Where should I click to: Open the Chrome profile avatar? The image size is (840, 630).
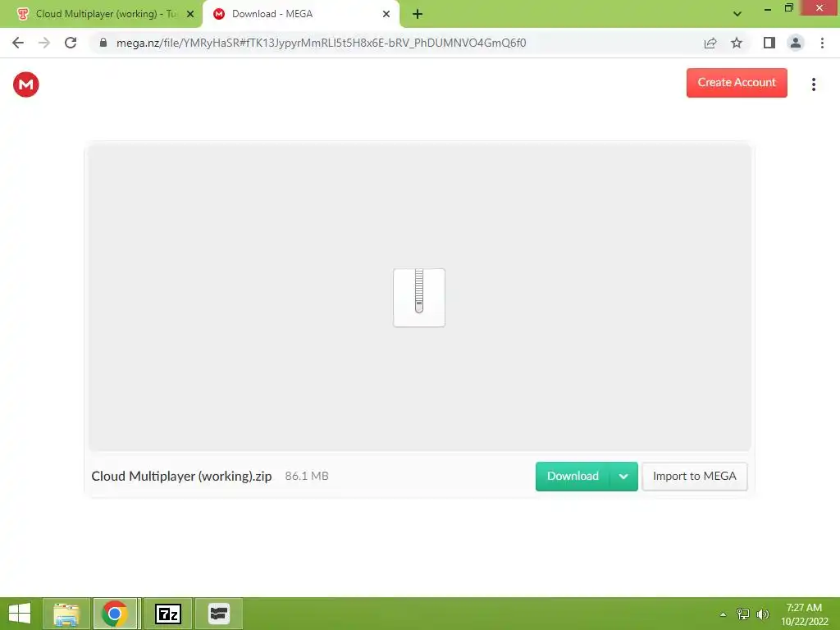click(x=796, y=43)
